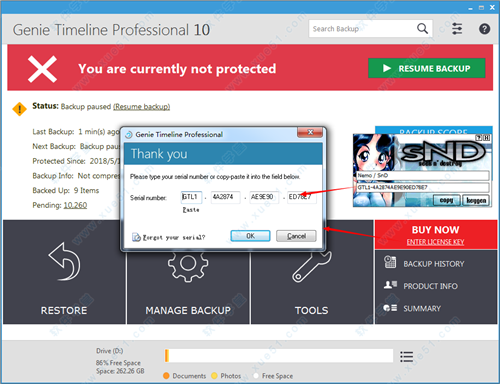500x384 pixels.
Task: Select the RESTORE tile label
Action: click(x=64, y=310)
